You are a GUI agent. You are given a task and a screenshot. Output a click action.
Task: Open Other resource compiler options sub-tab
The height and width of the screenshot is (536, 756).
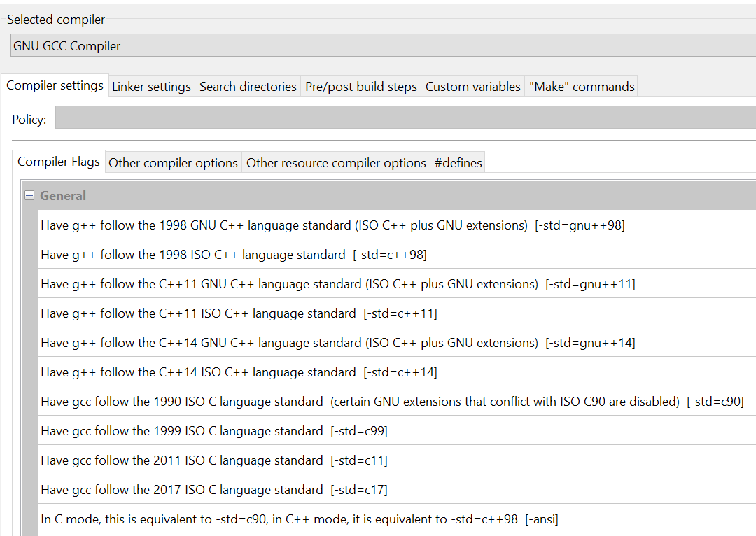[x=336, y=163]
